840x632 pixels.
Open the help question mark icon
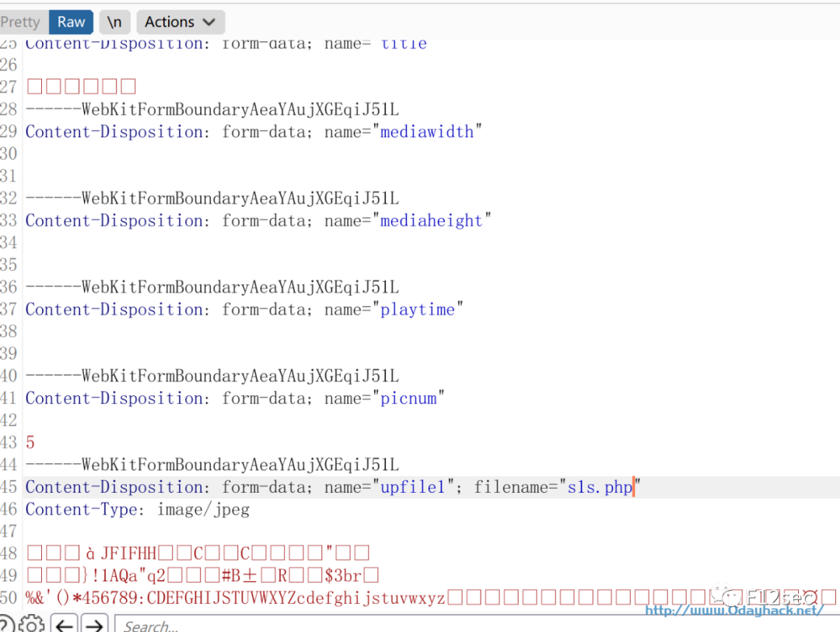click(x=6, y=625)
